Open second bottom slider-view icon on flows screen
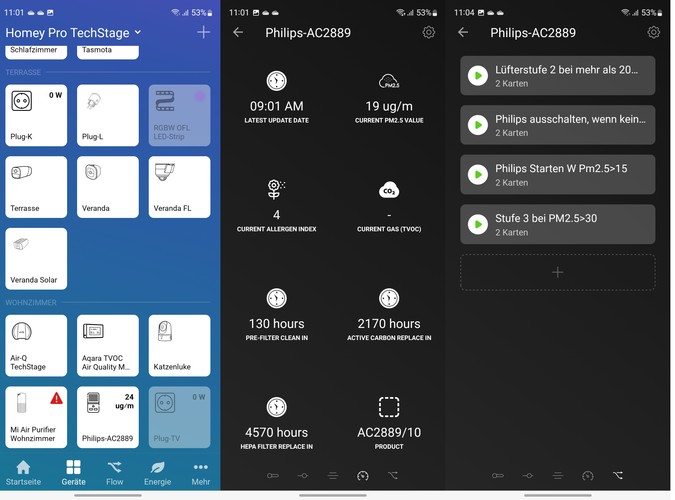The height and width of the screenshot is (500, 675). pos(528,475)
